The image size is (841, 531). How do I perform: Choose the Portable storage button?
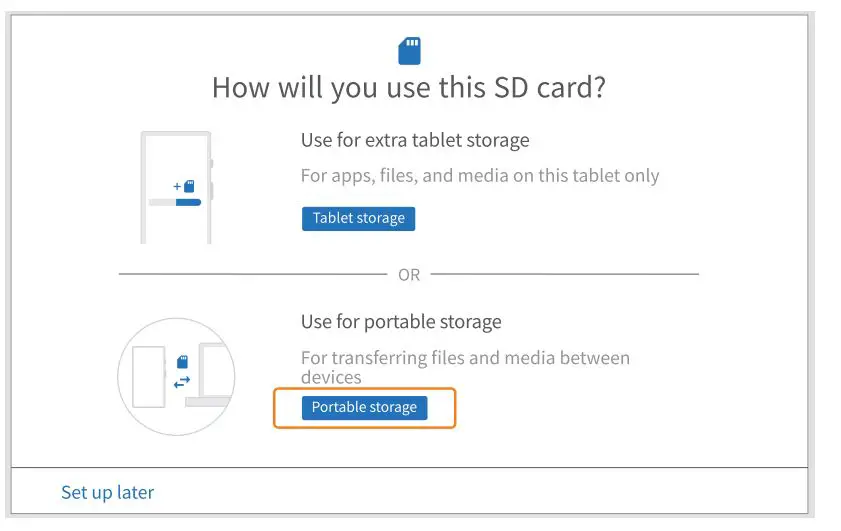pyautogui.click(x=364, y=407)
